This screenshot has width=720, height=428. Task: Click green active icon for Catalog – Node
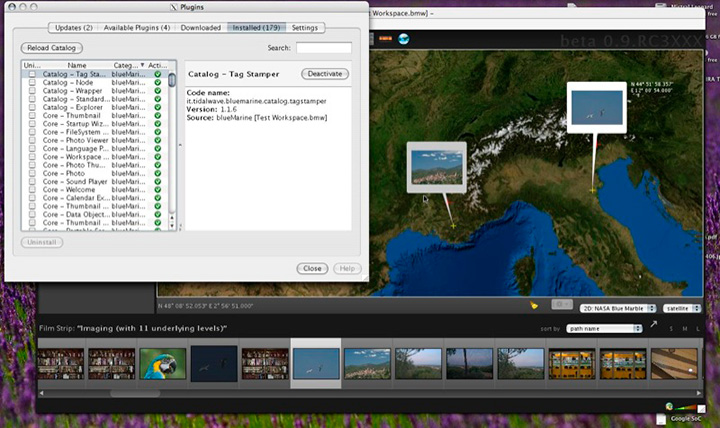158,83
